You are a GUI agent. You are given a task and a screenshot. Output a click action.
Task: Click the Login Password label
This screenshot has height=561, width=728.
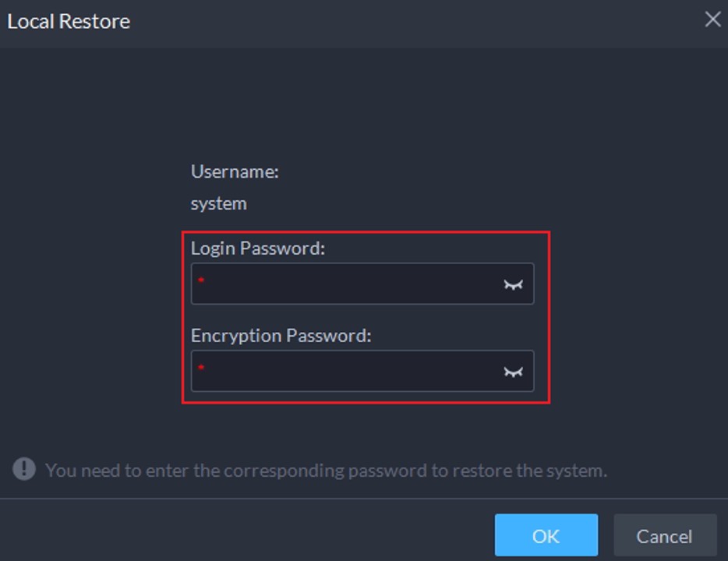(x=258, y=249)
